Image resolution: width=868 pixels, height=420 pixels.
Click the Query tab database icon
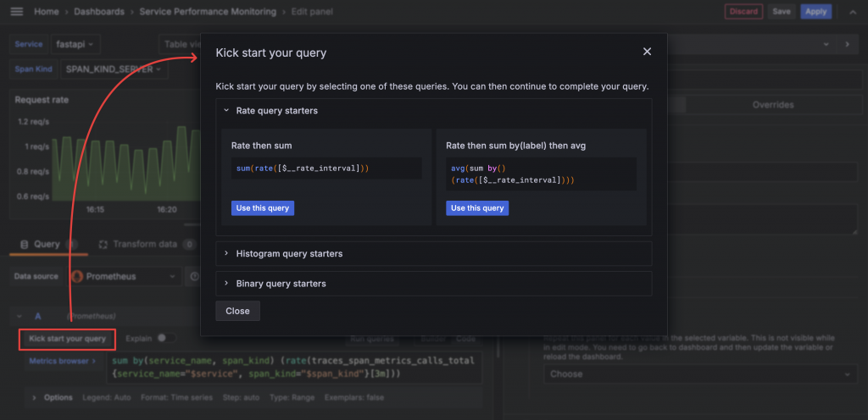point(25,244)
